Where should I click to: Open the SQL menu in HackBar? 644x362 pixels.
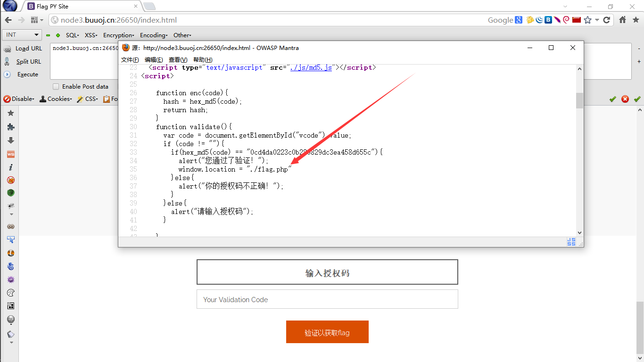click(73, 35)
